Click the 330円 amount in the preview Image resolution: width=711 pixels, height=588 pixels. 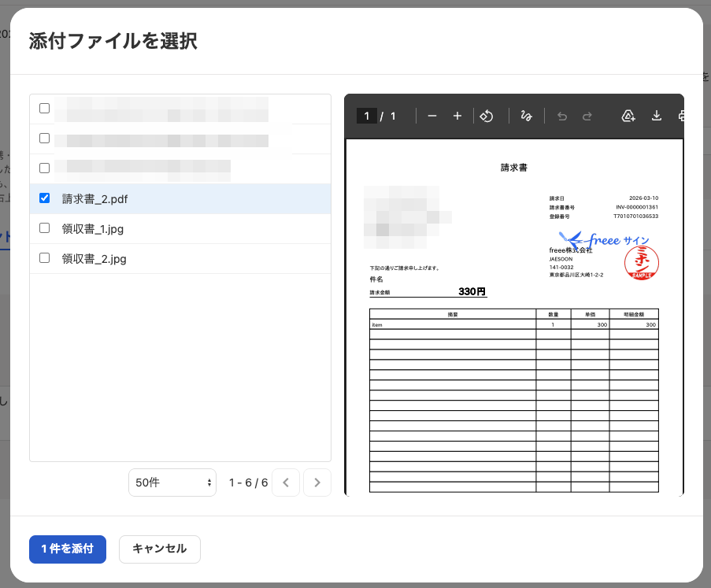472,291
